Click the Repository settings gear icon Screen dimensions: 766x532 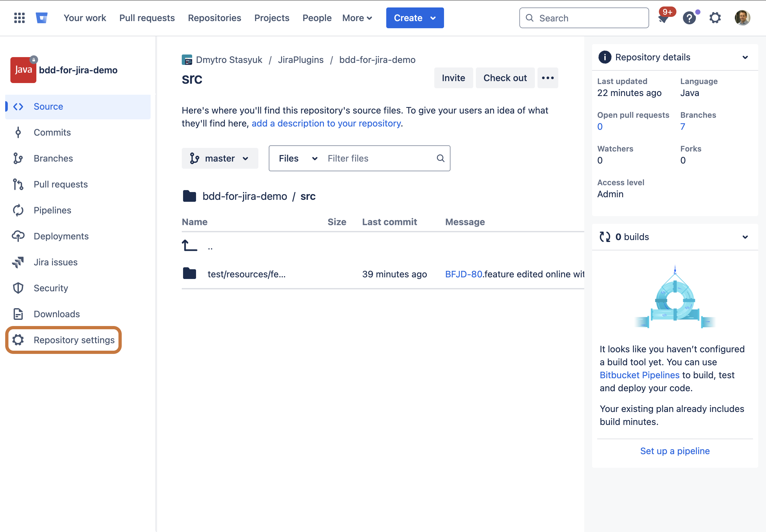point(18,340)
